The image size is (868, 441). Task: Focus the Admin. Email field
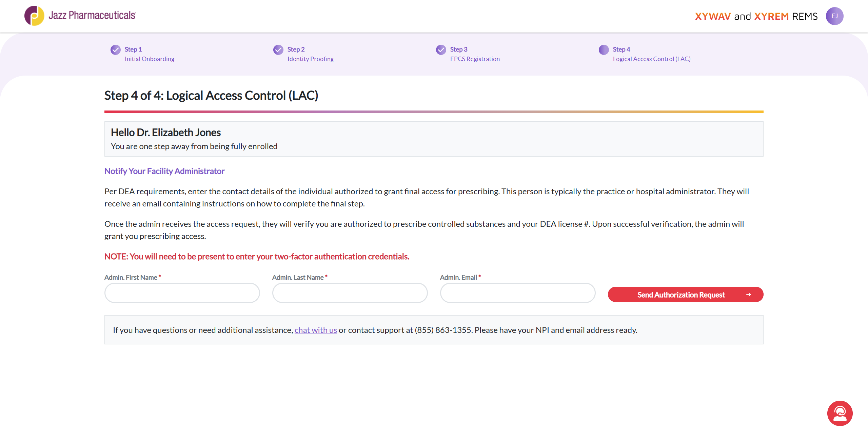click(518, 293)
